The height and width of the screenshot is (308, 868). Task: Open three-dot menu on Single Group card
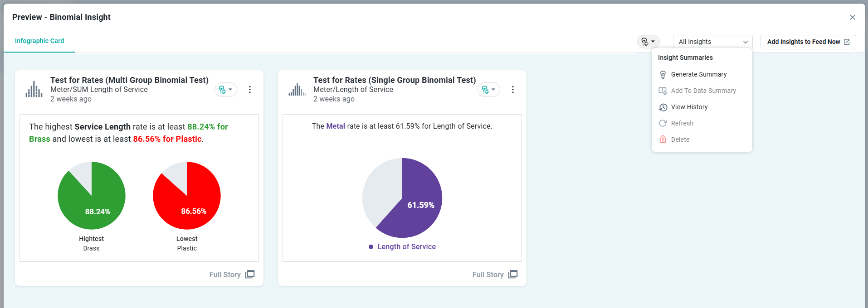513,90
